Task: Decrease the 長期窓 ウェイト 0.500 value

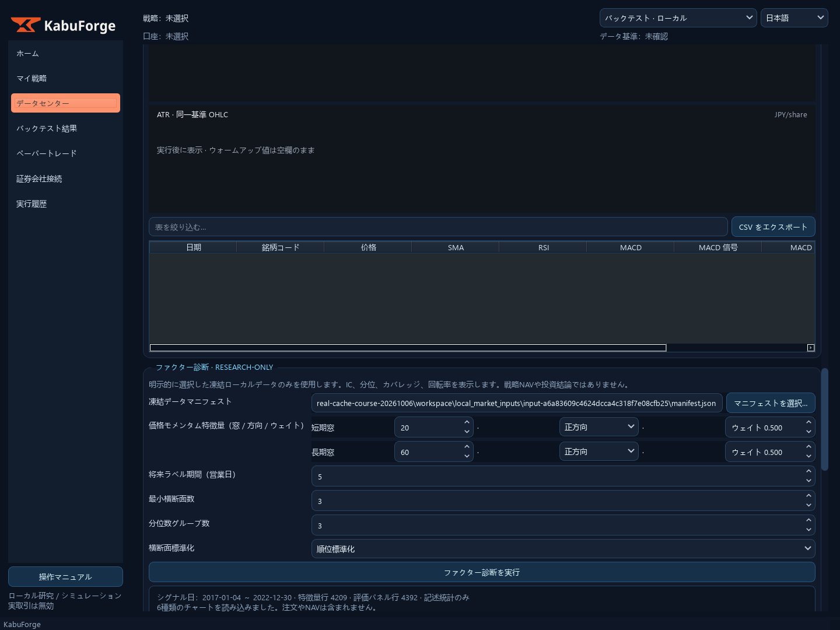Action: coord(808,456)
